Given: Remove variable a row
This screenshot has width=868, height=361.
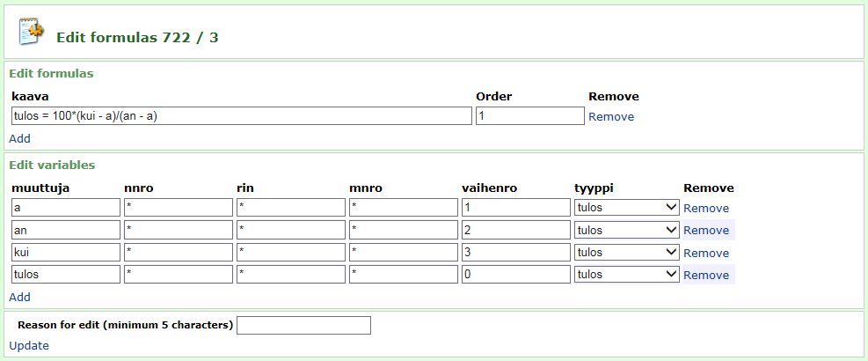Looking at the screenshot, I should pyautogui.click(x=705, y=208).
